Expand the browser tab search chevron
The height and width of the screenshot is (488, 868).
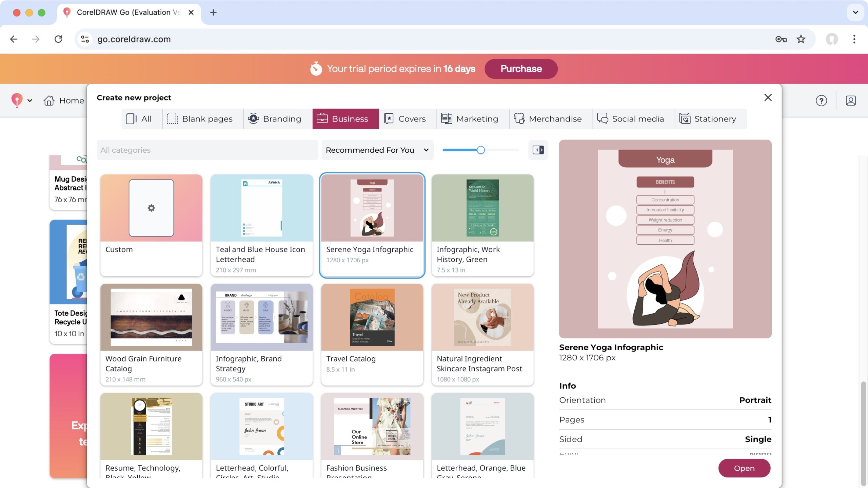(855, 12)
